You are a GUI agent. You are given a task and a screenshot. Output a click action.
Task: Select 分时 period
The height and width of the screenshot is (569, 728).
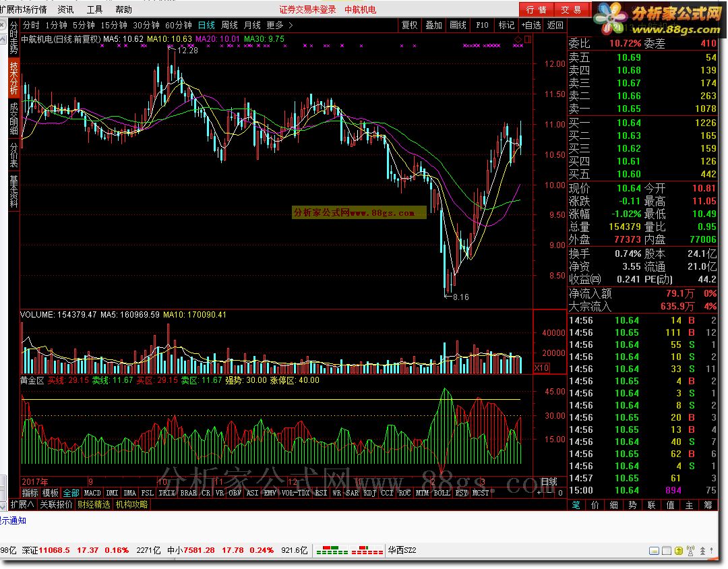(x=31, y=25)
